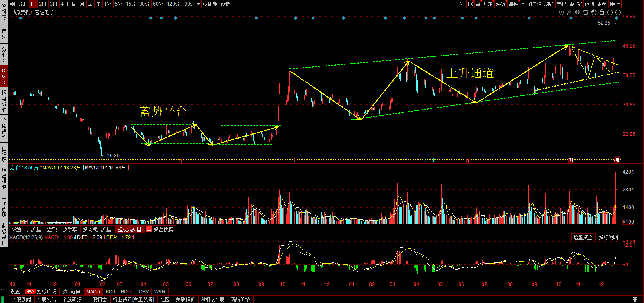The height and width of the screenshot is (303, 644).
Task: Open 综合排名 in the left sidebar
Action: pyautogui.click(x=4, y=178)
